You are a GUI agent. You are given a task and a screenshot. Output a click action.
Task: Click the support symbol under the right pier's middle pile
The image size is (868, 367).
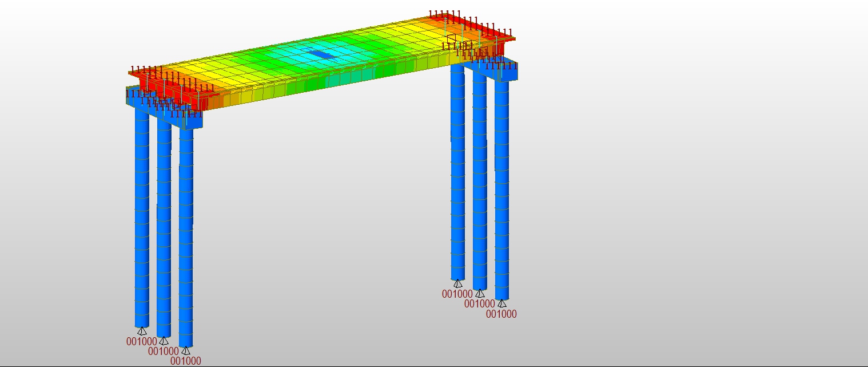pyautogui.click(x=479, y=293)
